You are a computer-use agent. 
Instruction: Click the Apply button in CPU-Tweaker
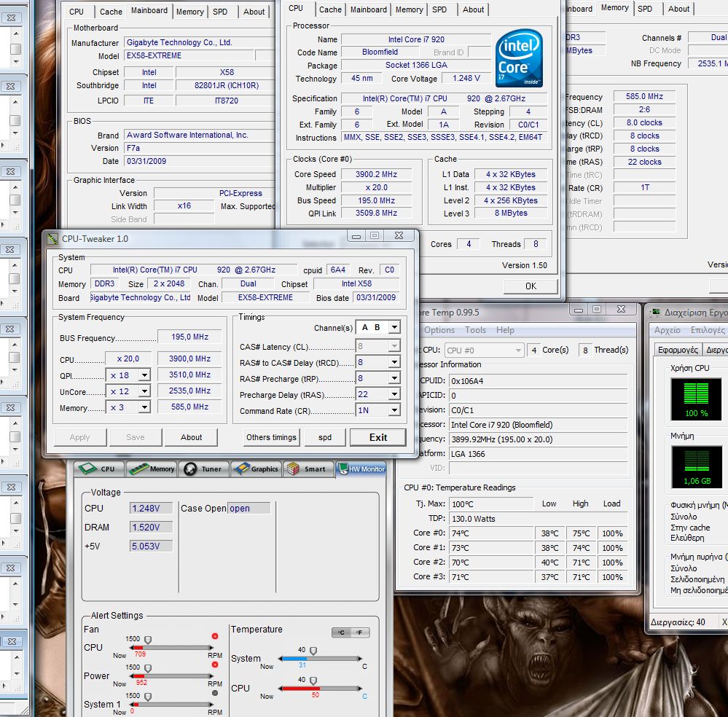pyautogui.click(x=79, y=437)
